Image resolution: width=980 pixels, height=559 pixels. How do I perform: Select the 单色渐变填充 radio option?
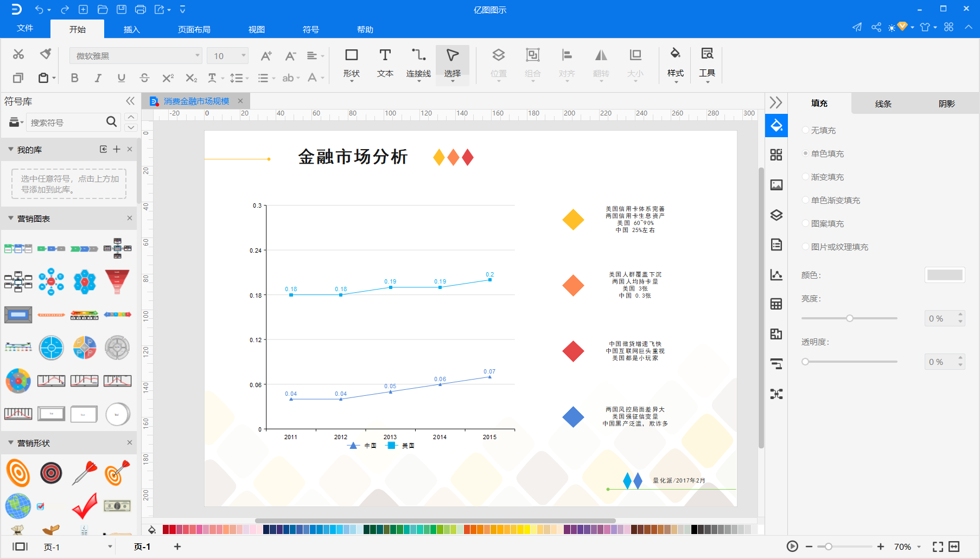tap(806, 200)
